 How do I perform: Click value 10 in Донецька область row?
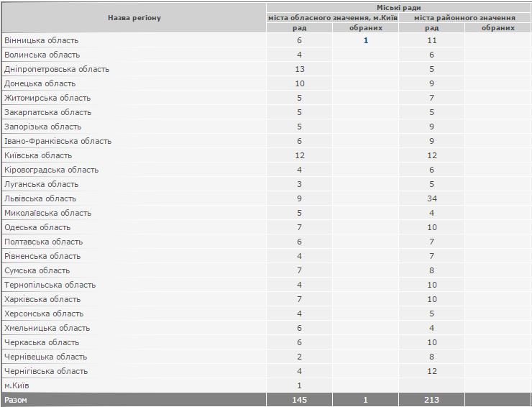click(x=299, y=83)
